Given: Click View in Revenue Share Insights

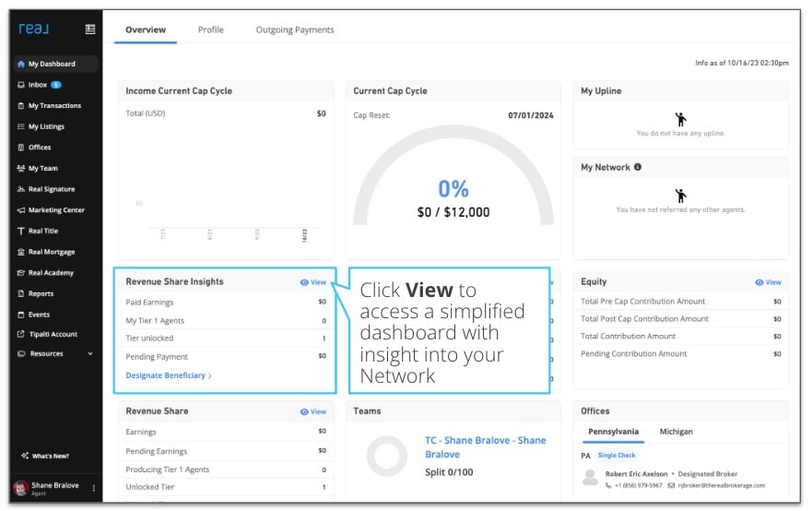Looking at the screenshot, I should click(313, 282).
